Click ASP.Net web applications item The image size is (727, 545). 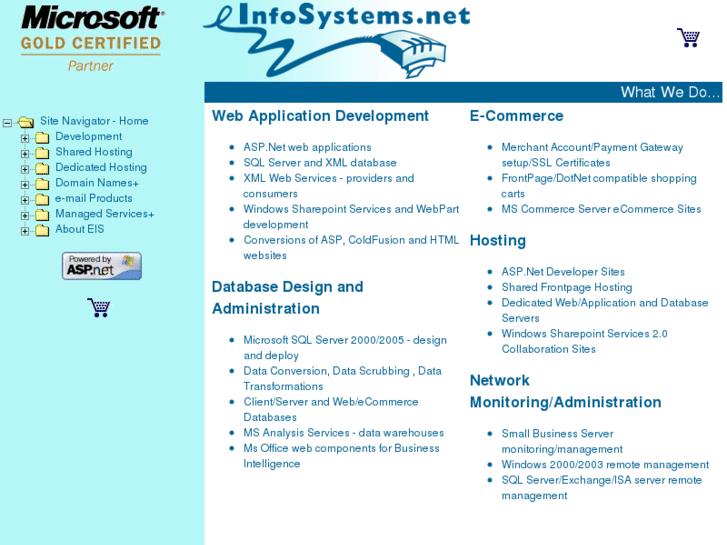point(307,147)
